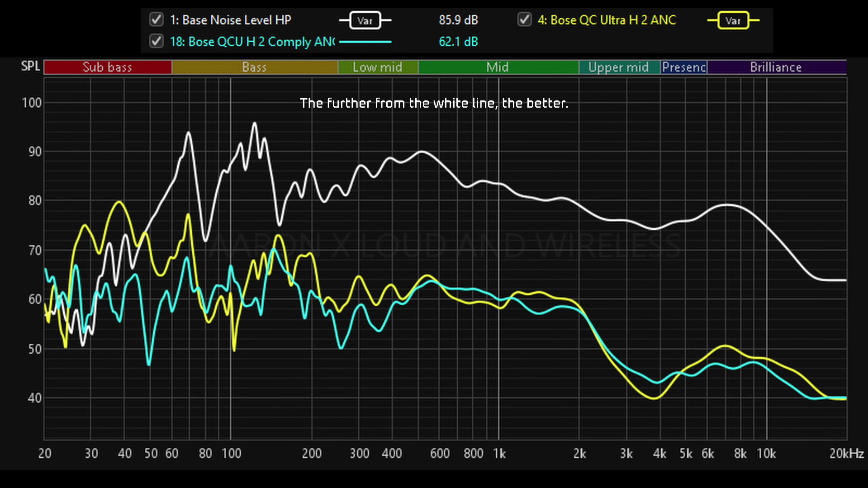Click the 1k frequency axis tick

tap(499, 453)
